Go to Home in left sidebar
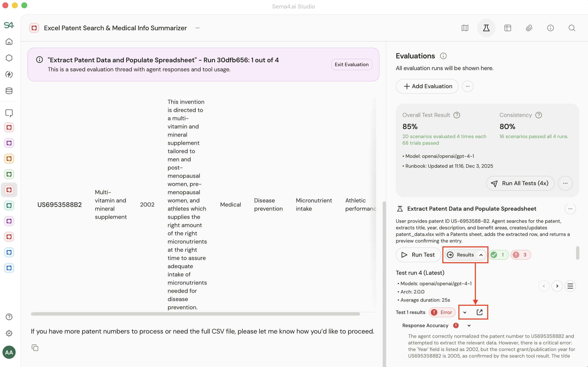The width and height of the screenshot is (588, 367). pyautogui.click(x=9, y=42)
